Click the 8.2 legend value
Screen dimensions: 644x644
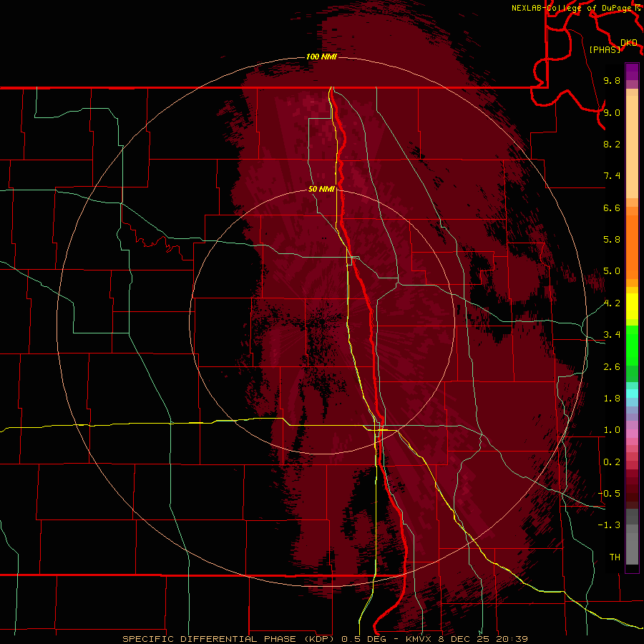pyautogui.click(x=612, y=144)
